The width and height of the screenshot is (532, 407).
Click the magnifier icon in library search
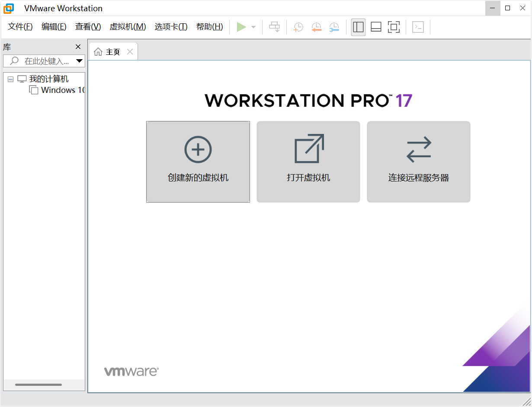[x=14, y=61]
